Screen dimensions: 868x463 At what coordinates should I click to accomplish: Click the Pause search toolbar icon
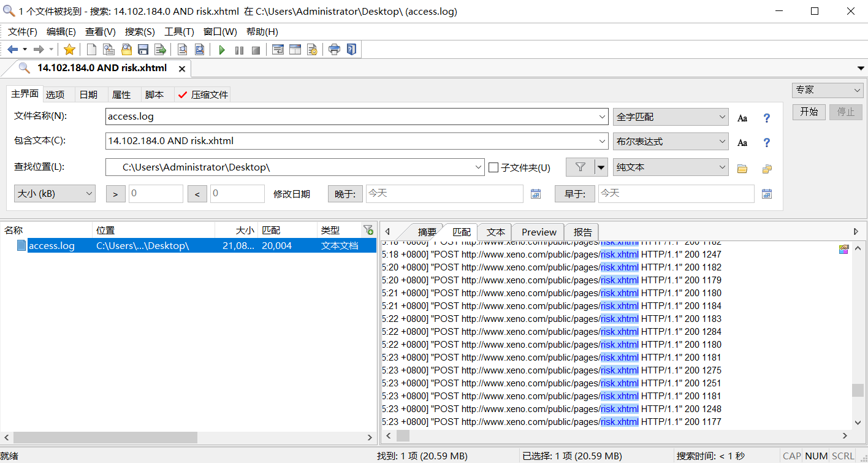point(239,50)
